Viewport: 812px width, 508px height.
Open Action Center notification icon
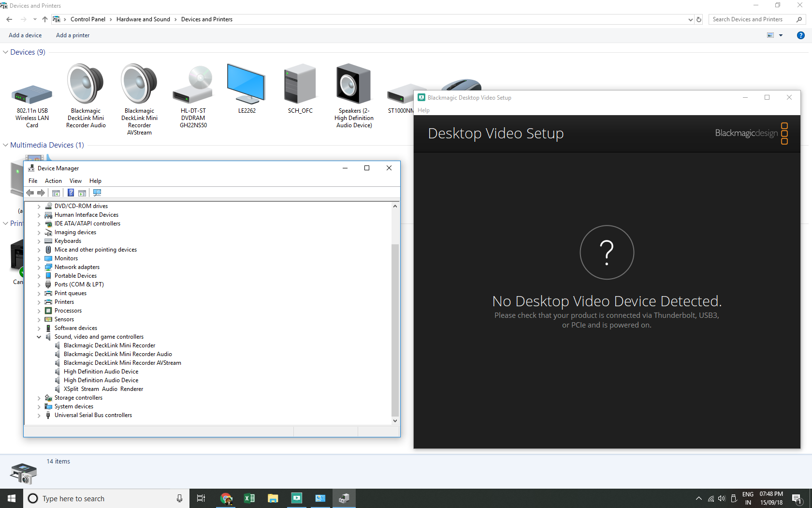click(797, 499)
